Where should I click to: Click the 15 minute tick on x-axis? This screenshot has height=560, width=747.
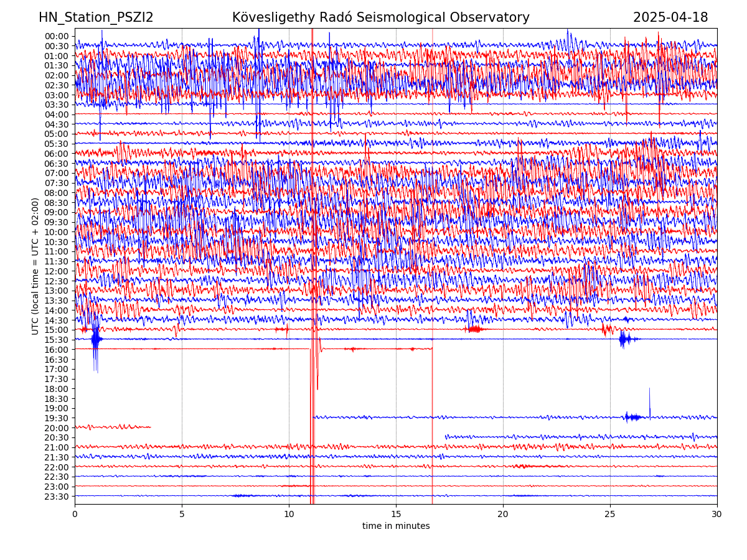396,515
